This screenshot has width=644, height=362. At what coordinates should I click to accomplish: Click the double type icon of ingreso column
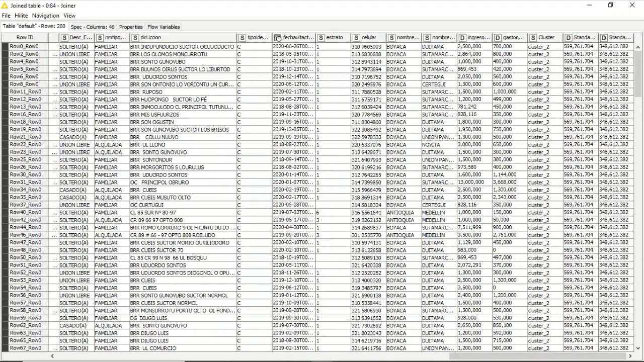coord(462,38)
